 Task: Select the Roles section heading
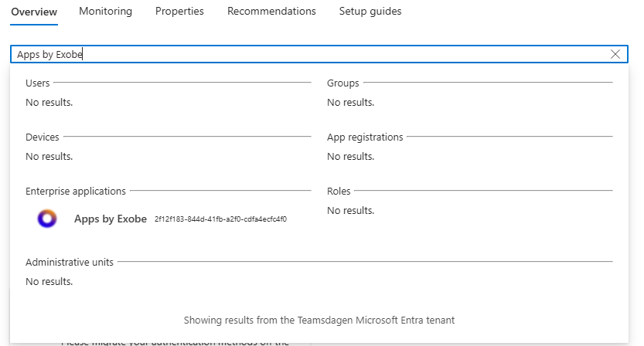(x=339, y=192)
